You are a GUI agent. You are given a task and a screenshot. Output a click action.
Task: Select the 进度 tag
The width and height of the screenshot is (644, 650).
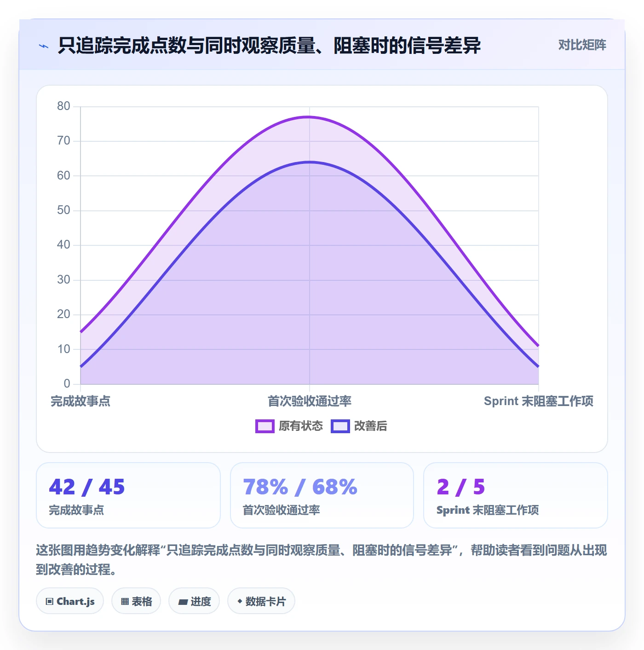tap(194, 601)
